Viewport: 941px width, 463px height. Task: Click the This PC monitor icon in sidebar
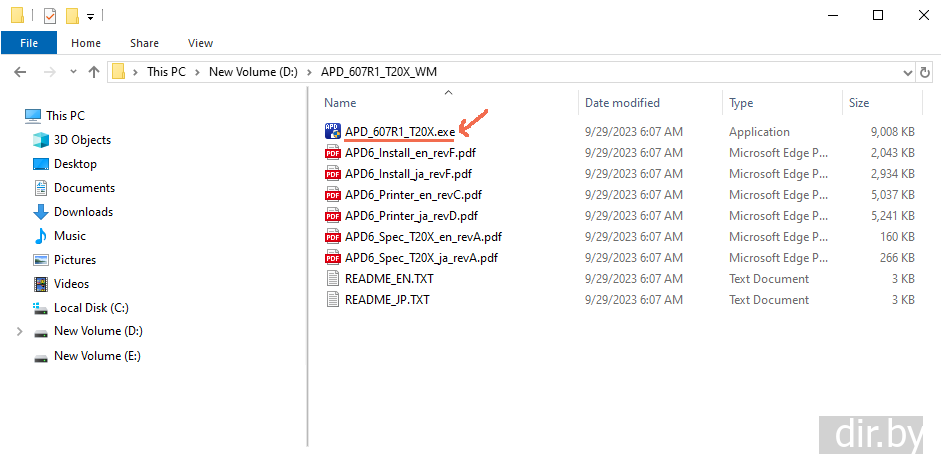coord(33,116)
